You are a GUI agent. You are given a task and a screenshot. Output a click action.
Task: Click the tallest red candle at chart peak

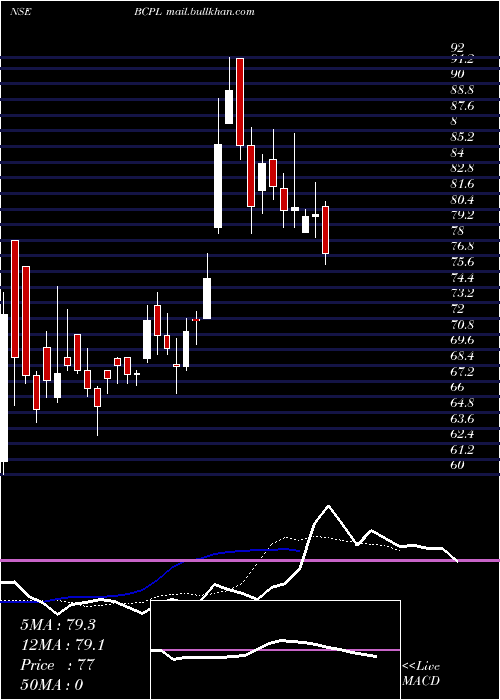coord(240,102)
